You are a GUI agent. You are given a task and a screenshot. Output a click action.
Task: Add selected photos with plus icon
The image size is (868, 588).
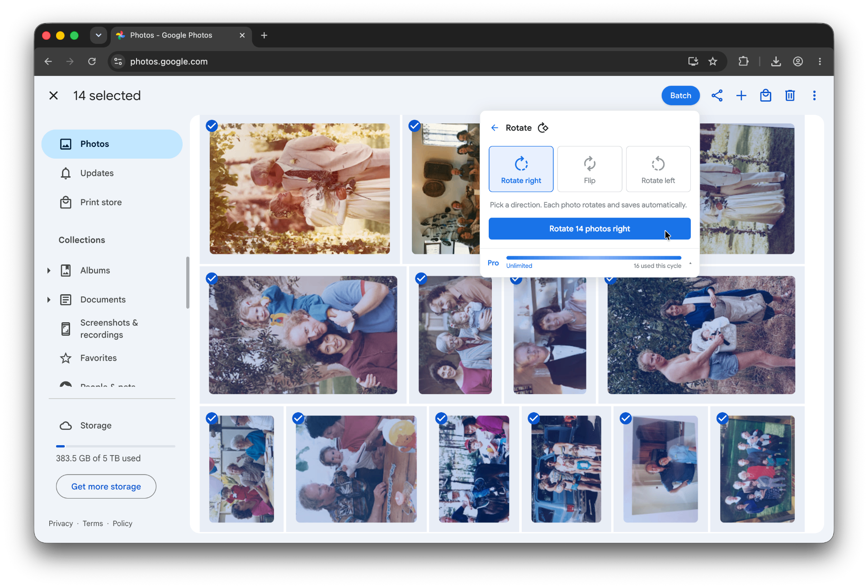(x=741, y=95)
